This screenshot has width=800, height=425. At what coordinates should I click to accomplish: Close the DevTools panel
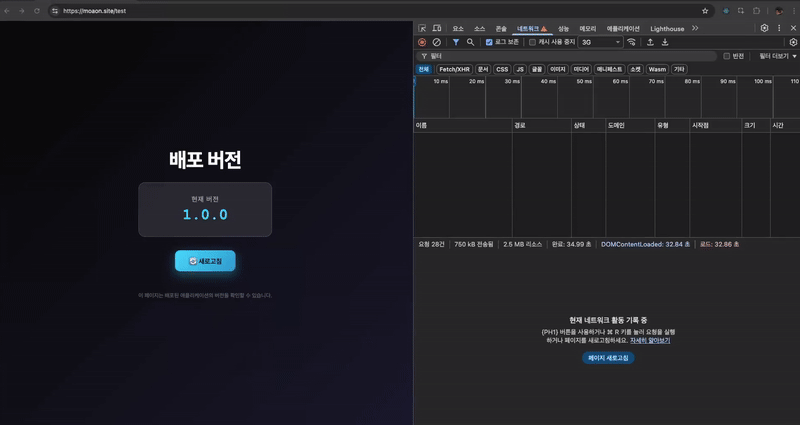click(793, 28)
